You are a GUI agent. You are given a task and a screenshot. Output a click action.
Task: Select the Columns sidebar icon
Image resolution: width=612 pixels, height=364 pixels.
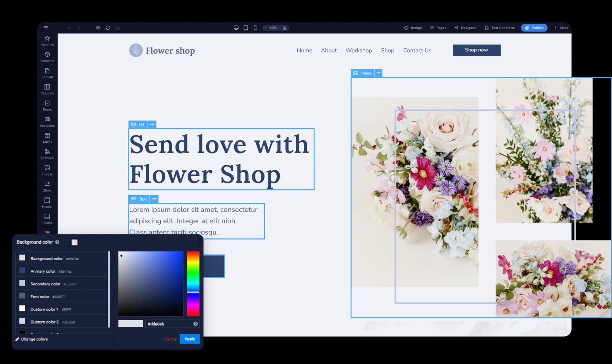(x=47, y=89)
